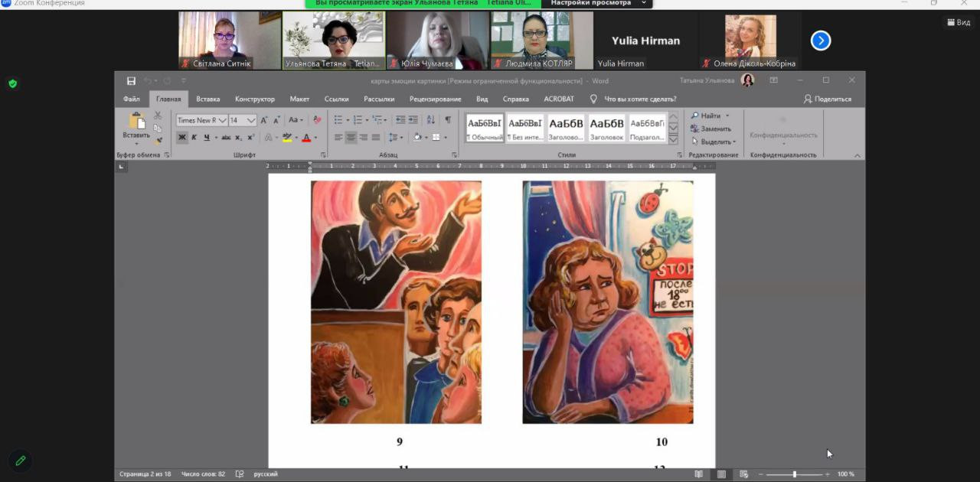This screenshot has width=980, height=482.
Task: Open the Вставка ribbon tab
Action: (207, 99)
